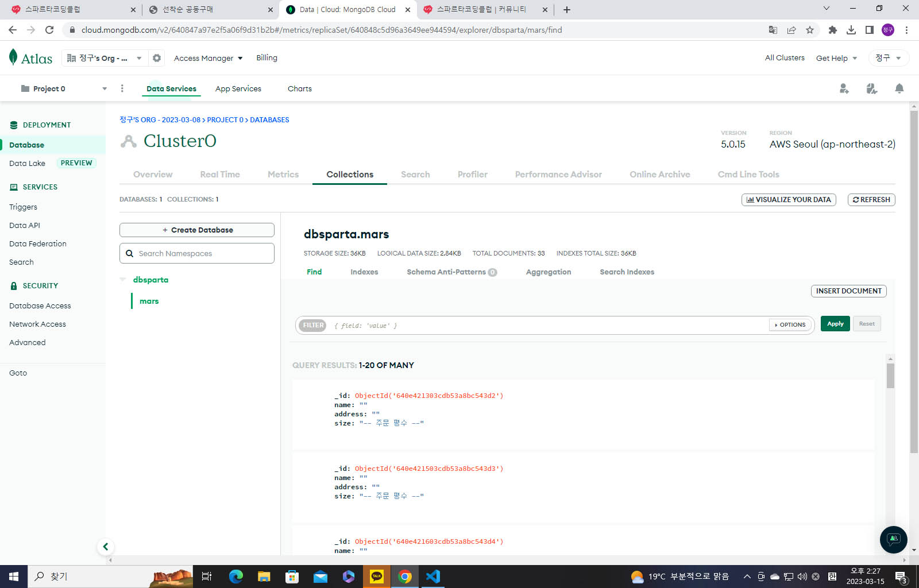Image resolution: width=919 pixels, height=588 pixels.
Task: Click REFRESH button
Action: (x=871, y=200)
